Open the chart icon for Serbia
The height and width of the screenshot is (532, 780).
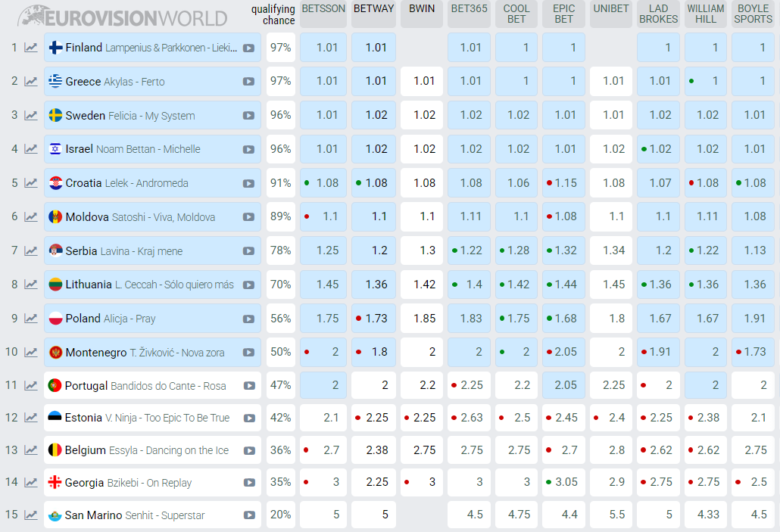(31, 250)
